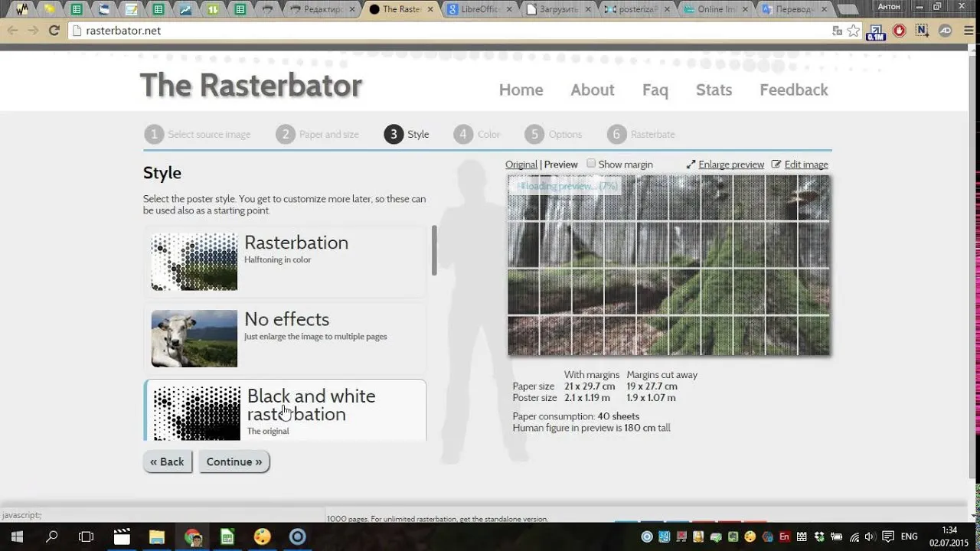Open taskbar search magnifier

[52, 536]
